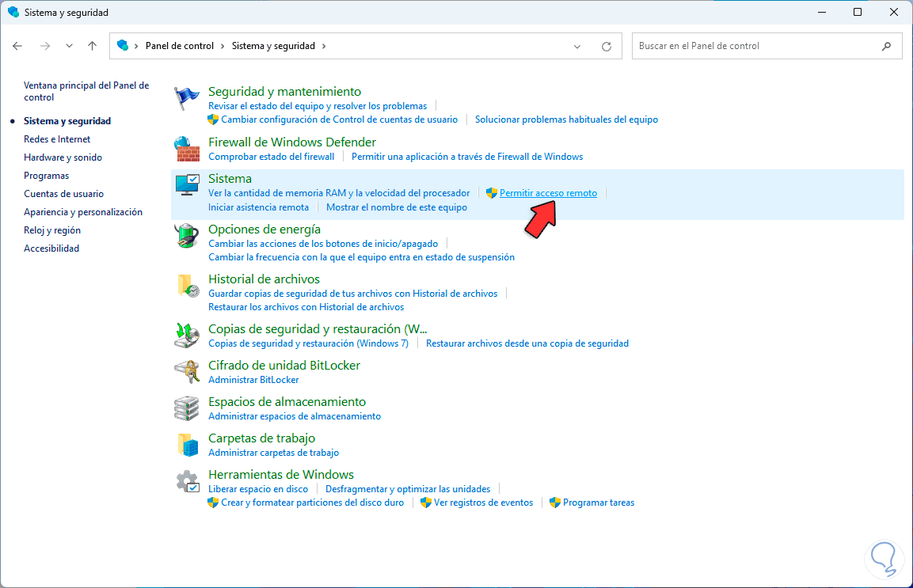Select Programas in the sidebar
The height and width of the screenshot is (588, 913).
[x=46, y=175]
